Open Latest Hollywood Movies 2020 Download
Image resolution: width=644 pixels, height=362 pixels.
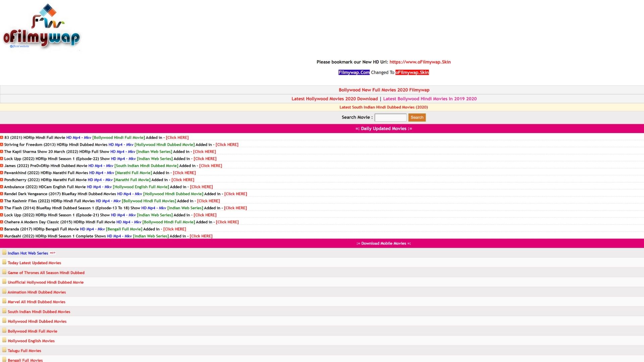(x=334, y=99)
